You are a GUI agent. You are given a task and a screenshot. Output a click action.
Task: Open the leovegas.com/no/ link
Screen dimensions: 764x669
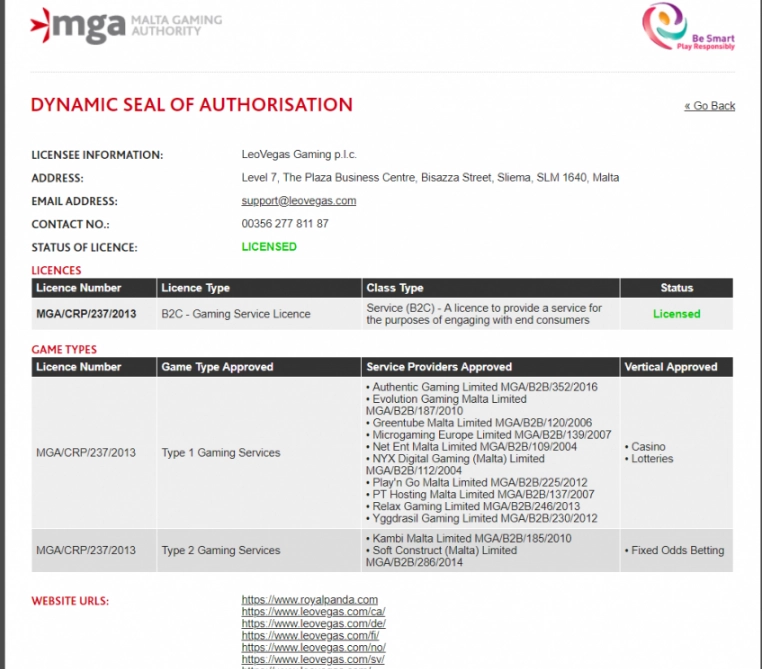(313, 648)
